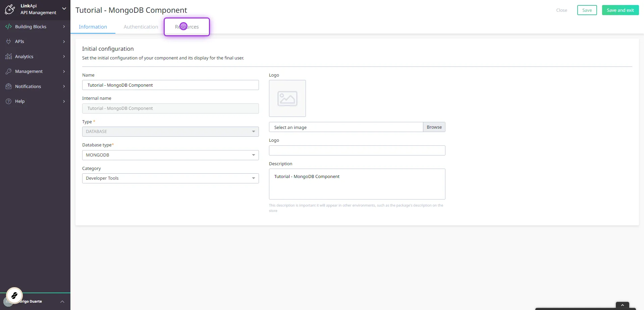
Task: Open the Database type MONGODB dropdown
Action: point(170,155)
